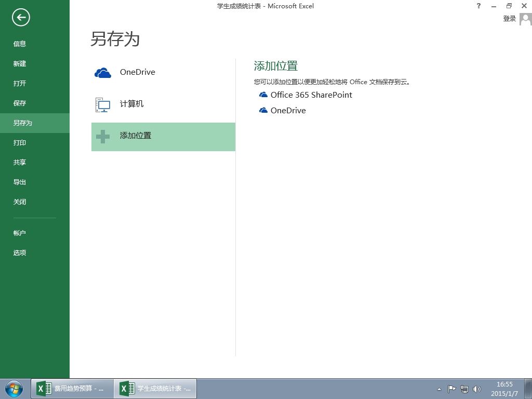Image resolution: width=532 pixels, height=399 pixels.
Task: Open the 信息 page in backstage menu
Action: click(20, 44)
